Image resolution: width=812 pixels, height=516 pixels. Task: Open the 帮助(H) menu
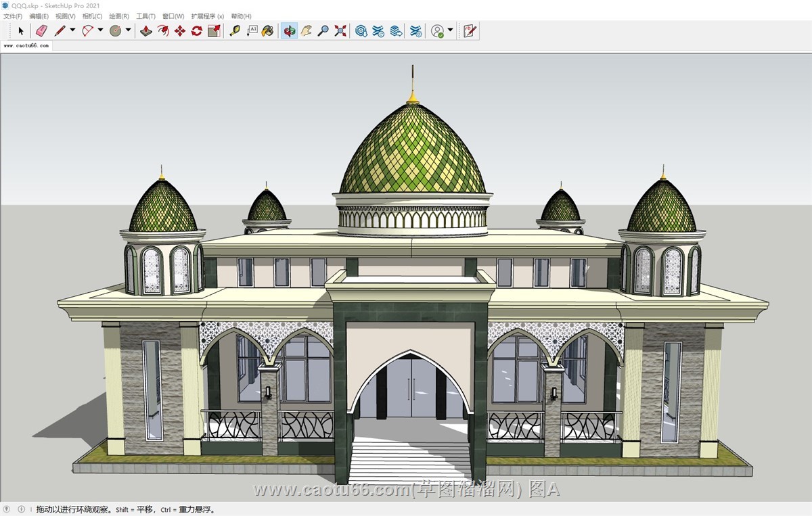pos(242,16)
